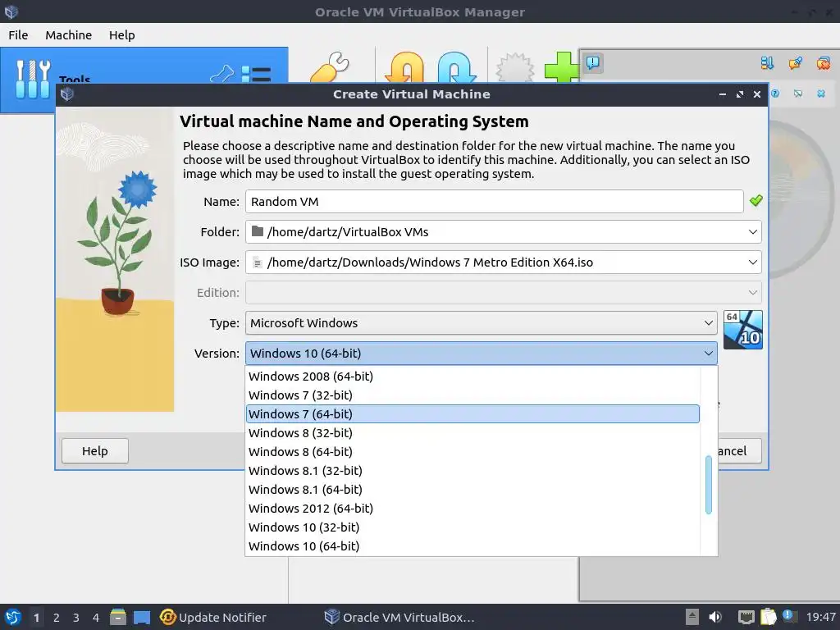This screenshot has height=630, width=840.
Task: Click the Windows 10 64-bit OS badge
Action: pos(743,330)
